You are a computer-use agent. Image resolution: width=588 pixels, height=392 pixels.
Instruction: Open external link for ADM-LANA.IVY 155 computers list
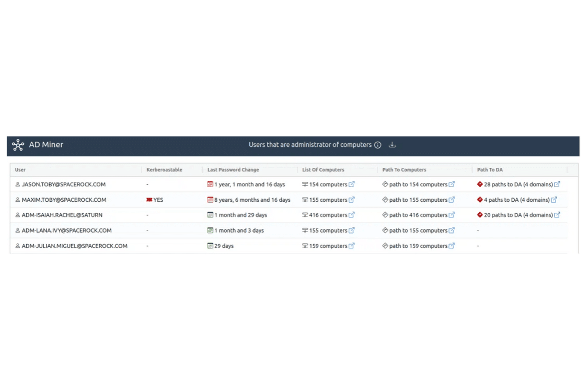[351, 230]
